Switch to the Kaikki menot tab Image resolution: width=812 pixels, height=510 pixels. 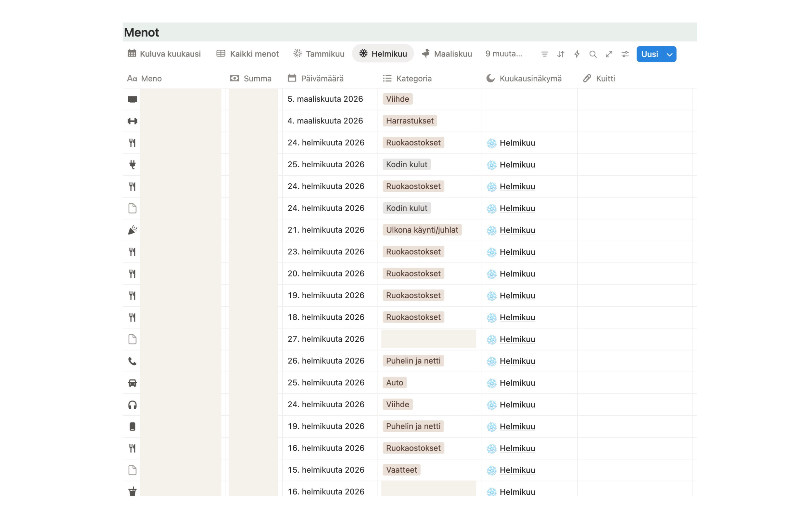(247, 54)
